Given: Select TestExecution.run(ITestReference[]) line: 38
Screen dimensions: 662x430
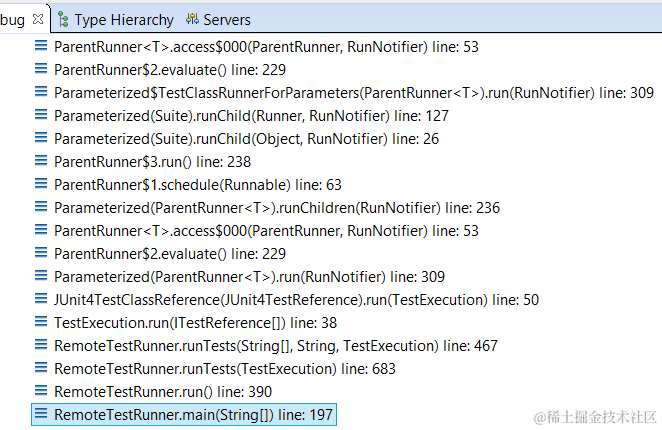Looking at the screenshot, I should pyautogui.click(x=195, y=323).
